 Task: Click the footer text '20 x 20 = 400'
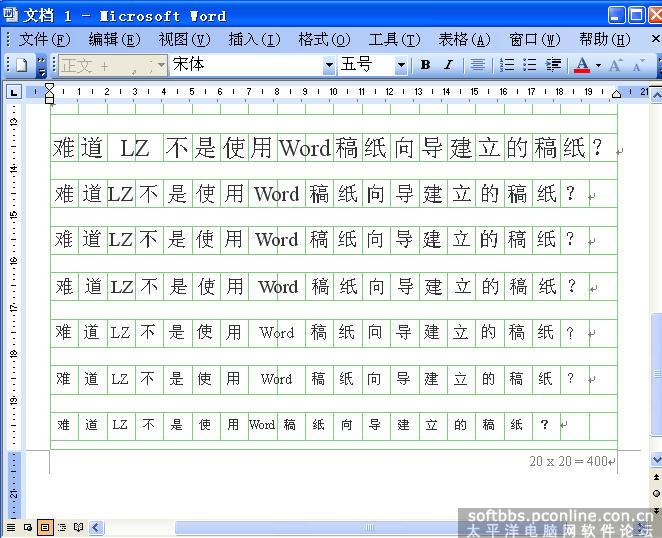click(x=568, y=461)
